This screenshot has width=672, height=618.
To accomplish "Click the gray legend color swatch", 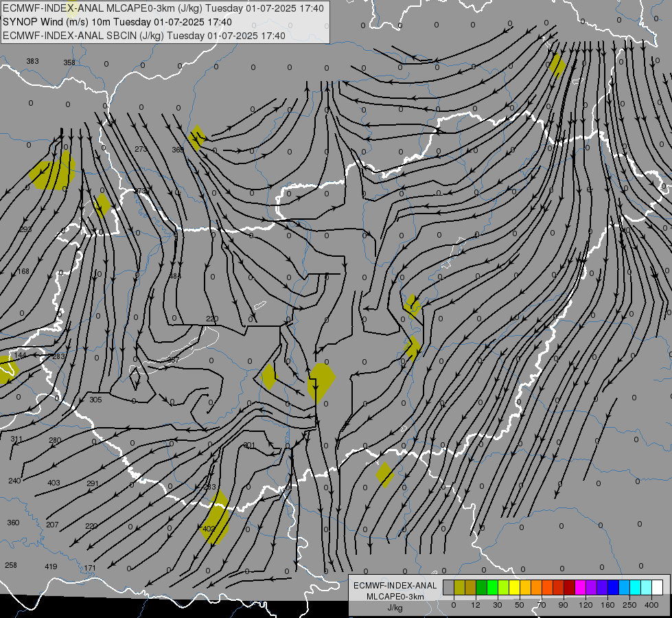I will pos(449,587).
